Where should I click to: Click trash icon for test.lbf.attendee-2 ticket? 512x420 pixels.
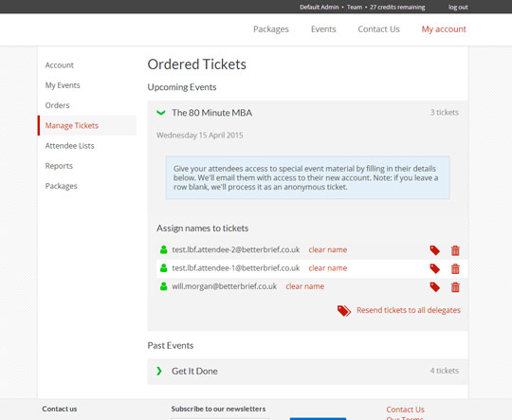coord(455,250)
